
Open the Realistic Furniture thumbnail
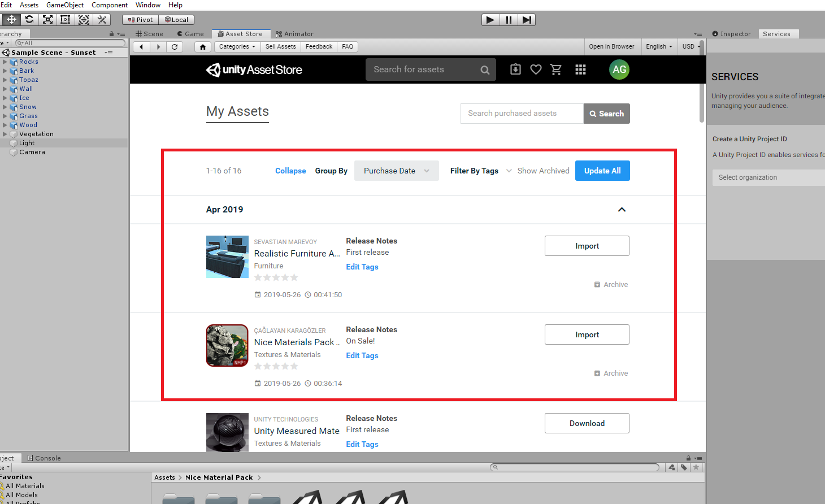[x=227, y=257]
